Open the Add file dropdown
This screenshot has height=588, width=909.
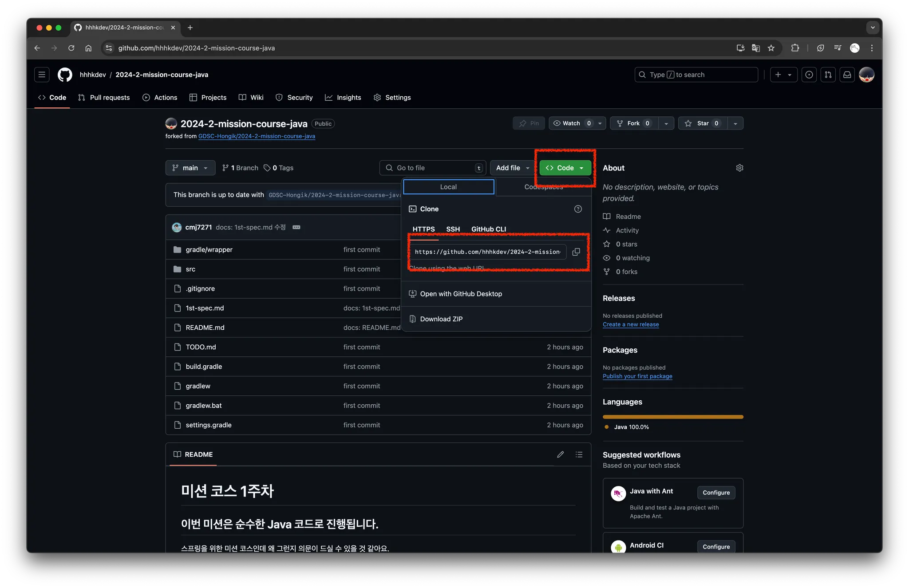[x=512, y=168]
